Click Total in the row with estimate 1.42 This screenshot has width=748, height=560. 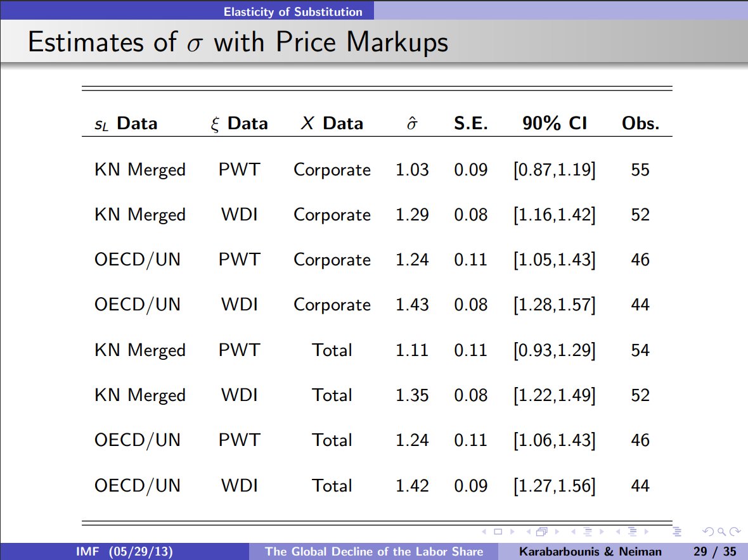click(x=332, y=486)
